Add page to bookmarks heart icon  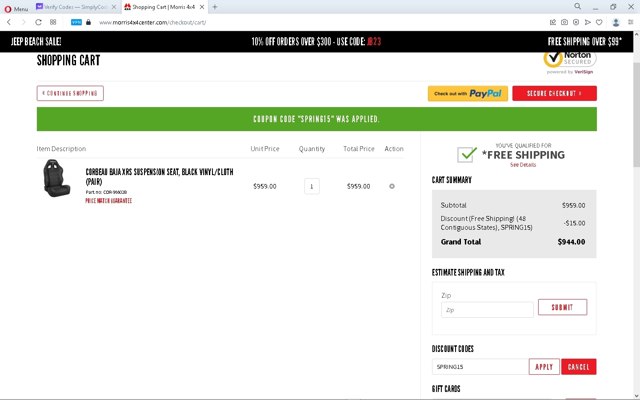click(599, 22)
